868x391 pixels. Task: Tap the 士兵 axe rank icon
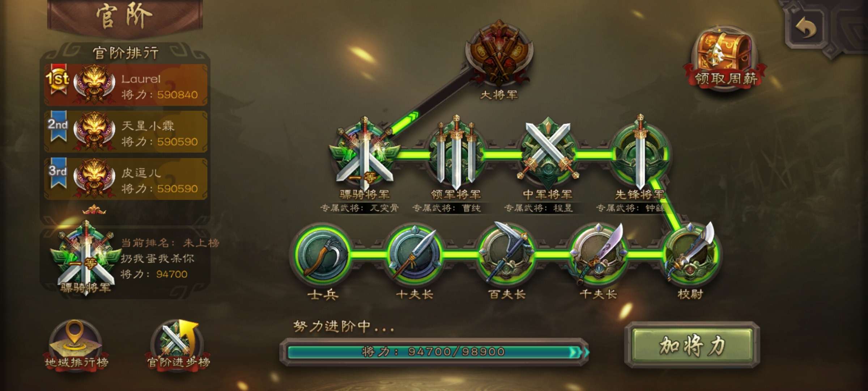323,254
